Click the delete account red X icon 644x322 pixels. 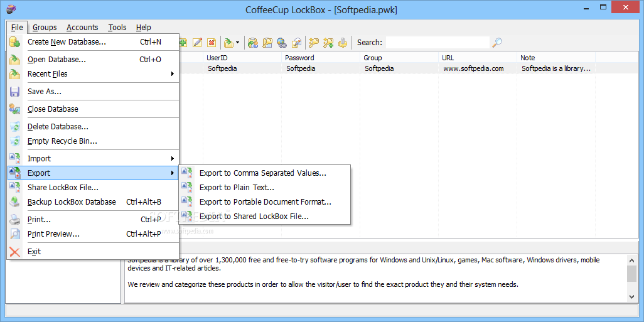coord(212,42)
